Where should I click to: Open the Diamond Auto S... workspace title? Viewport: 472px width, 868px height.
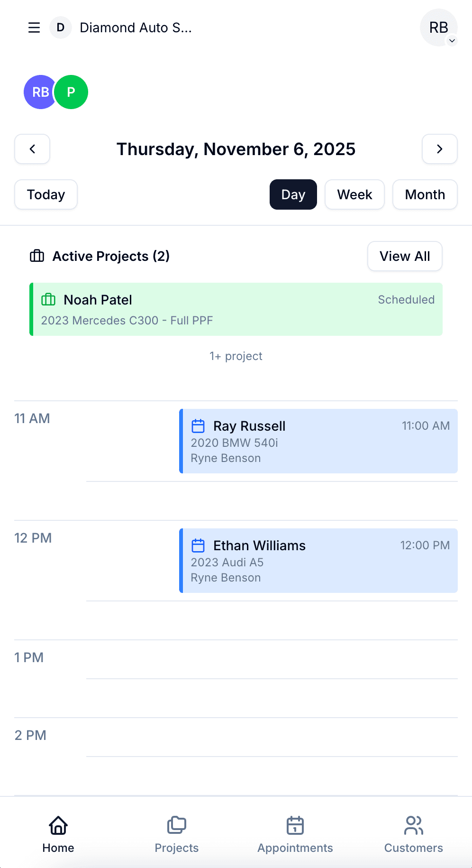136,28
